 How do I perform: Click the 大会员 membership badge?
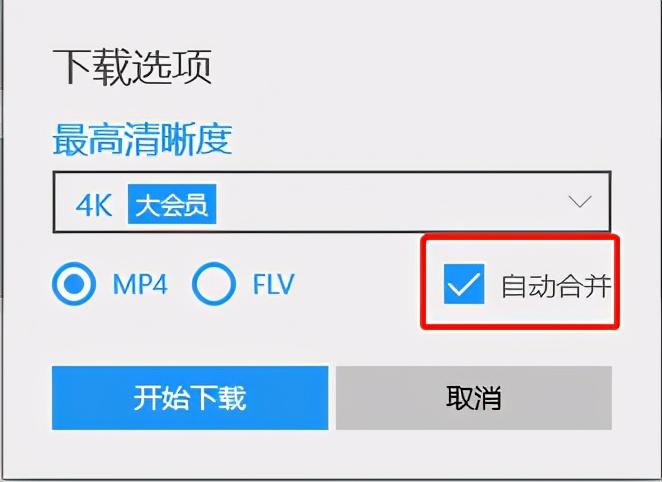pyautogui.click(x=172, y=204)
